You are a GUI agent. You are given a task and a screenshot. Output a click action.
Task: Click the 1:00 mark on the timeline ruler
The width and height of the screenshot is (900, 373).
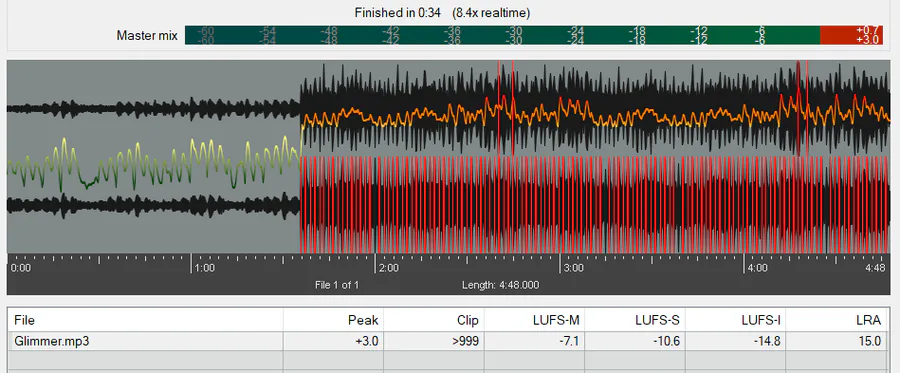pos(204,268)
